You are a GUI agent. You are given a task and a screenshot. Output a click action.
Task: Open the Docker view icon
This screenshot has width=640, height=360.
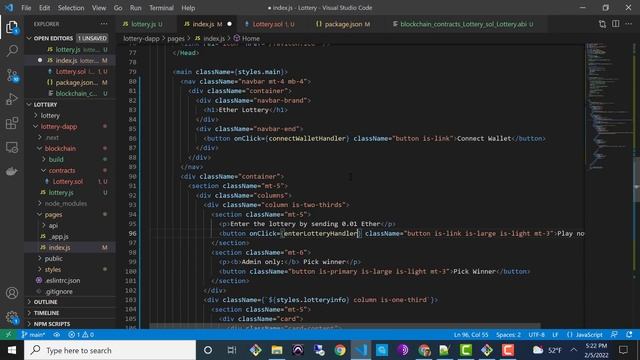pyautogui.click(x=12, y=171)
